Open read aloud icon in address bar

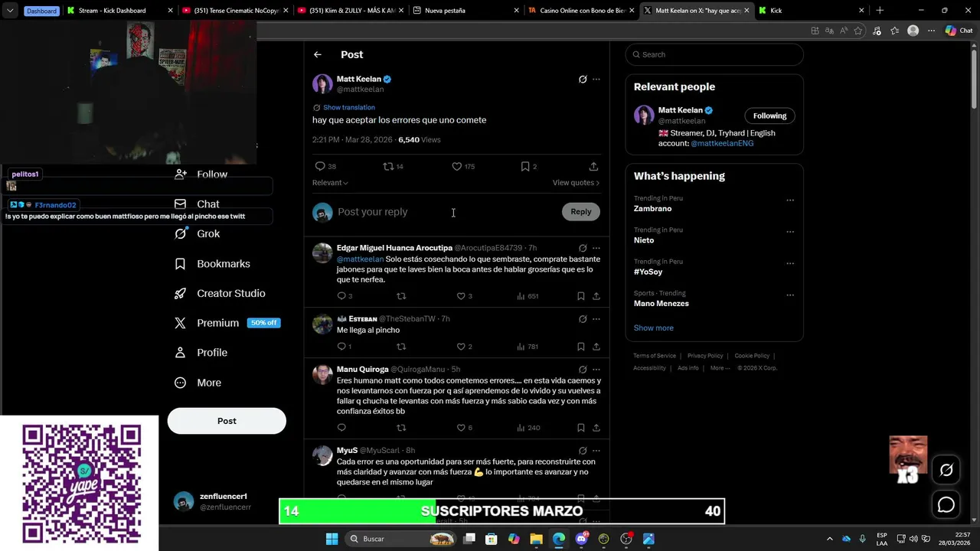point(844,31)
